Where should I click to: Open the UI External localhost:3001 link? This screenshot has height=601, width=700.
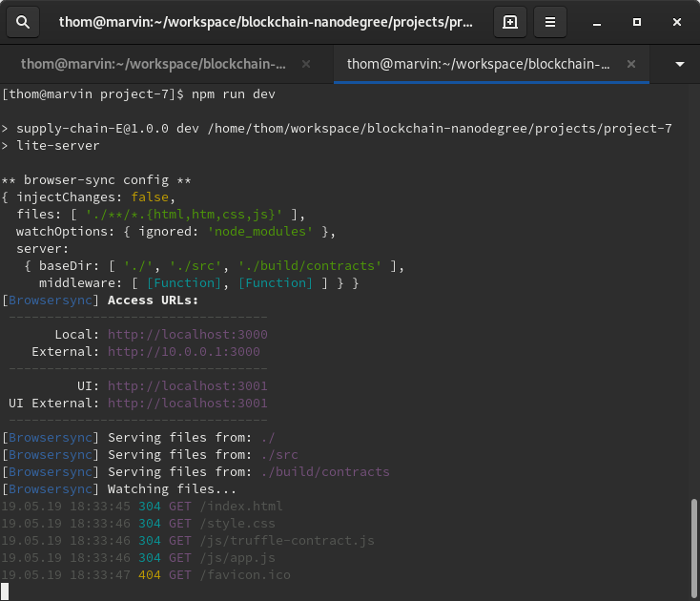(x=188, y=404)
